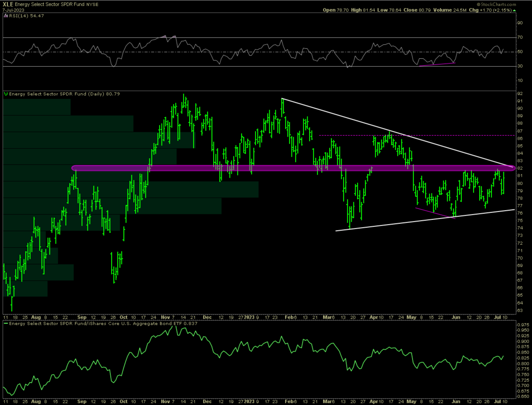
Task: Select the magenta divergence line on the RSI panel
Action: (437, 64)
